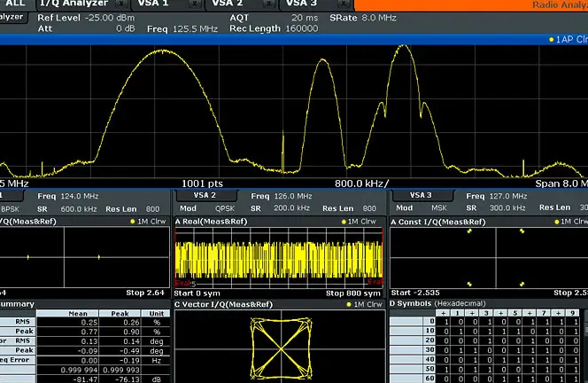Select the VSA 3 channel tab
Viewport: 588px width, 383px height.
point(301,4)
